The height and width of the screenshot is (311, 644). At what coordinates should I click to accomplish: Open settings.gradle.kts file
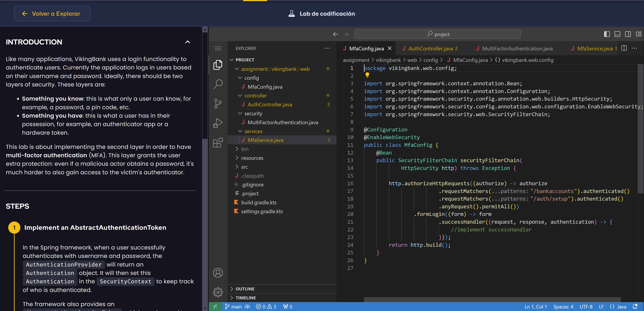[282, 211]
